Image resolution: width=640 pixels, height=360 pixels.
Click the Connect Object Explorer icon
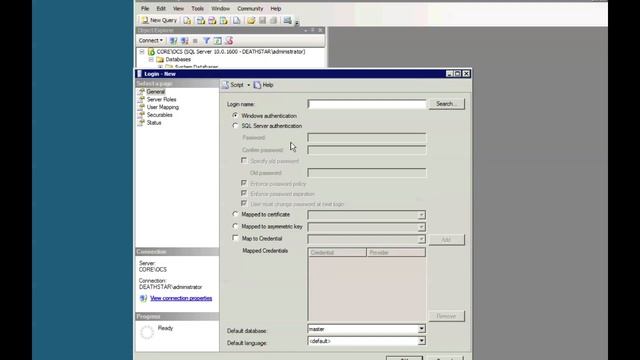(173, 40)
